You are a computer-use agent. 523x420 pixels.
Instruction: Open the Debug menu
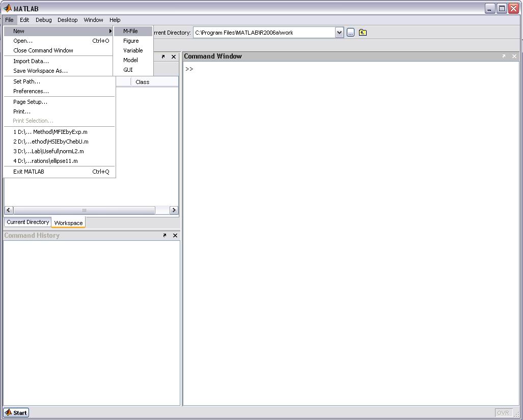click(44, 20)
